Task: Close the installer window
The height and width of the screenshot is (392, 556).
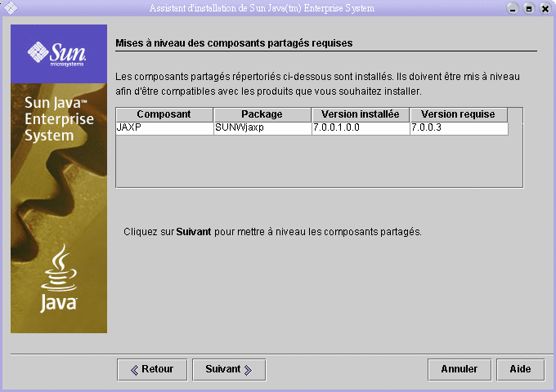Action: click(x=545, y=8)
